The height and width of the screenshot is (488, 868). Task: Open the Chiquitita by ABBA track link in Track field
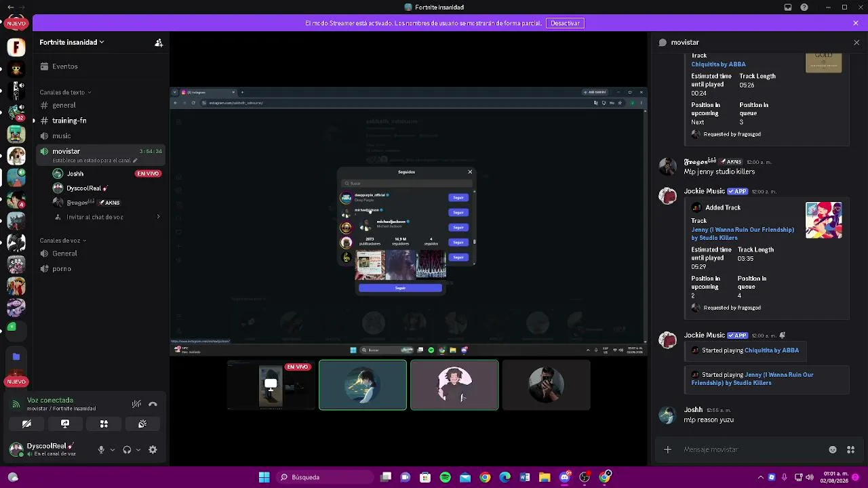click(x=718, y=64)
